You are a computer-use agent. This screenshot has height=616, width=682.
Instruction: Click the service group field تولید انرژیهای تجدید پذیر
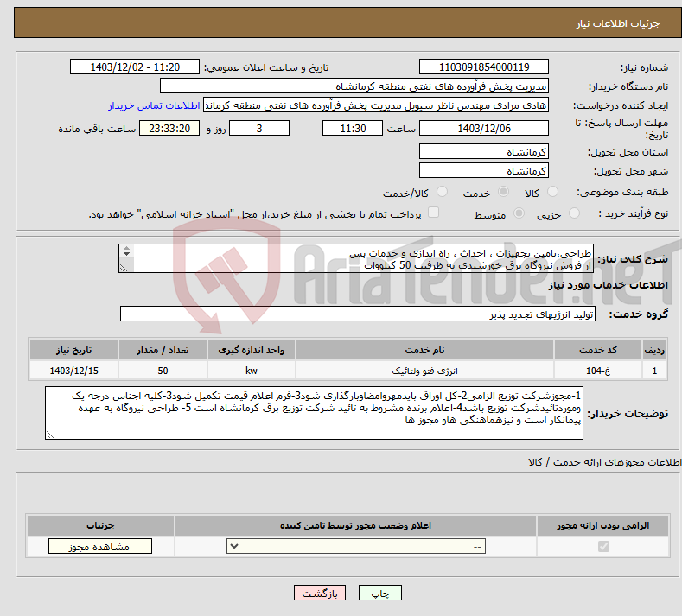point(358,314)
